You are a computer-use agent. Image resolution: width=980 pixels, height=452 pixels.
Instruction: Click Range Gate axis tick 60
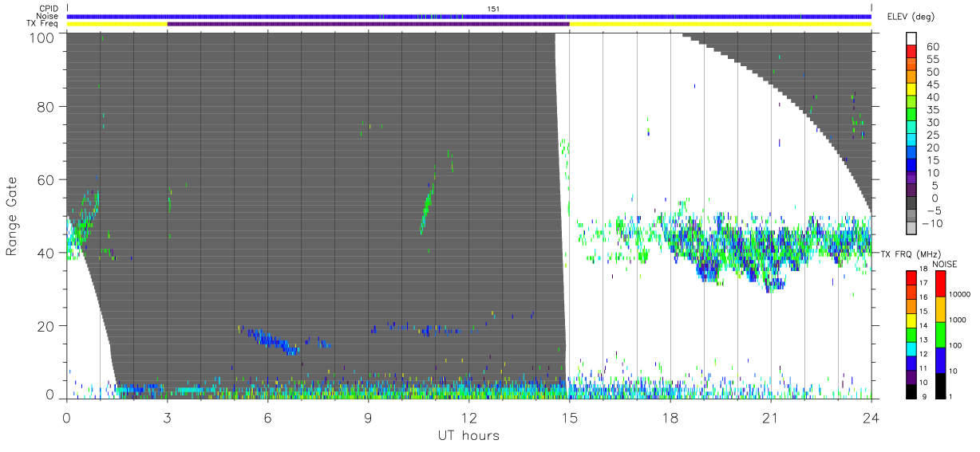[48, 179]
